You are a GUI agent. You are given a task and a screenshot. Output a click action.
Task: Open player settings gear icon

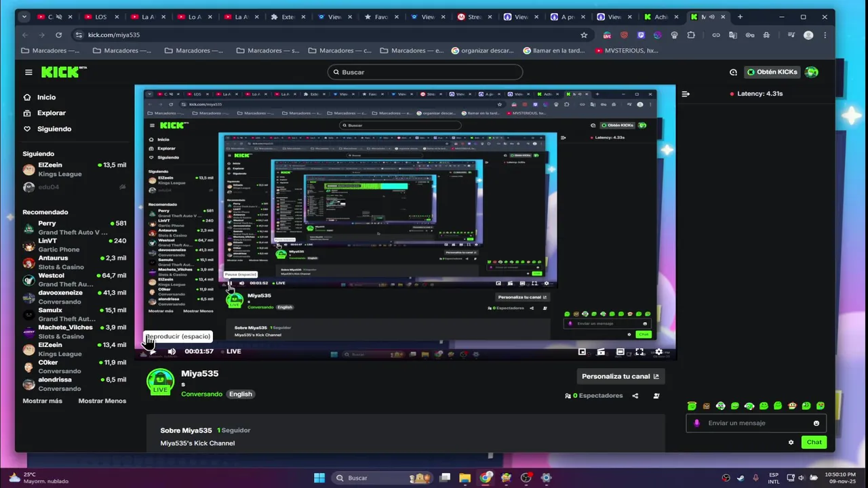pos(658,352)
